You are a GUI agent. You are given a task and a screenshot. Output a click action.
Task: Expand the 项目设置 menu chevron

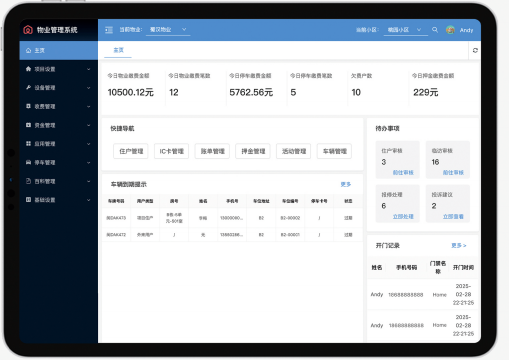coord(89,69)
